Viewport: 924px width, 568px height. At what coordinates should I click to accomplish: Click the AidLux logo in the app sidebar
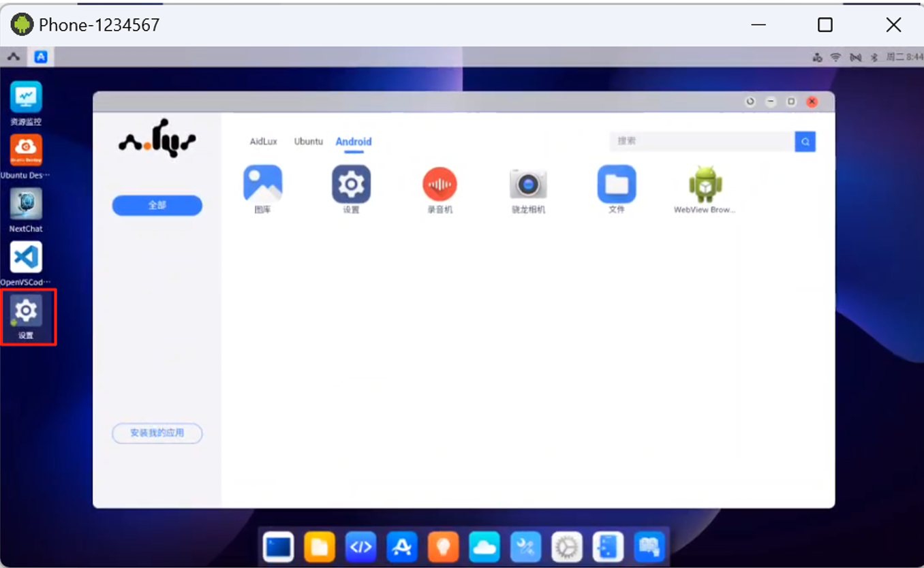(x=157, y=138)
